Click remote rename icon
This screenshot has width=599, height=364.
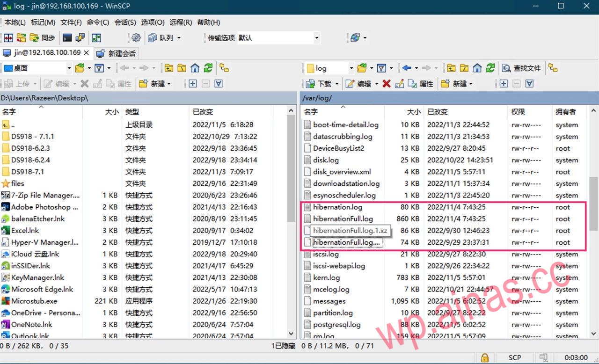tap(399, 84)
